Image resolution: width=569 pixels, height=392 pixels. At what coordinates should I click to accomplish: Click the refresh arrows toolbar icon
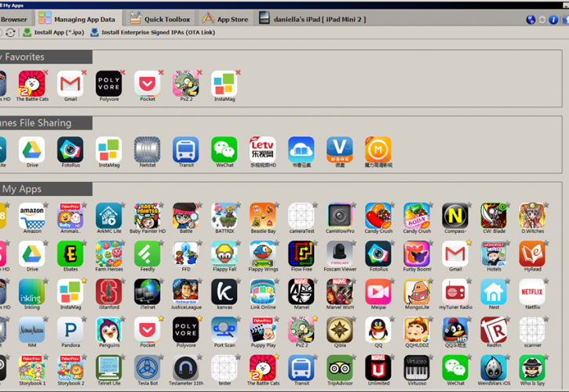[x=10, y=33]
